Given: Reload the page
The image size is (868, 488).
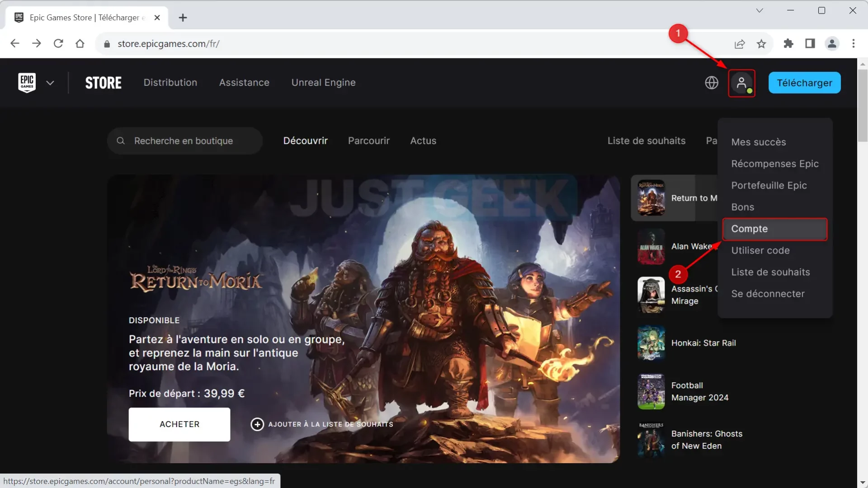Looking at the screenshot, I should [x=58, y=43].
